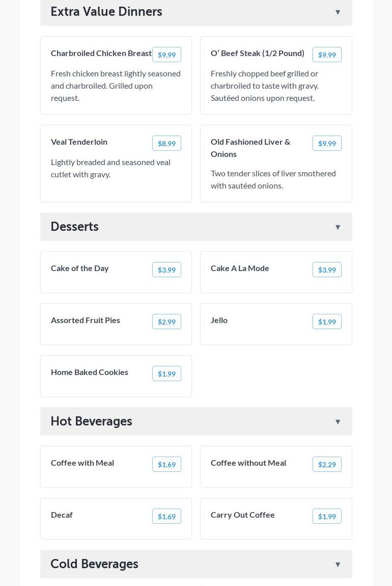392x586 pixels.
Task: Click the Carry Out Coffee $1.99 price
Action: coord(327,517)
